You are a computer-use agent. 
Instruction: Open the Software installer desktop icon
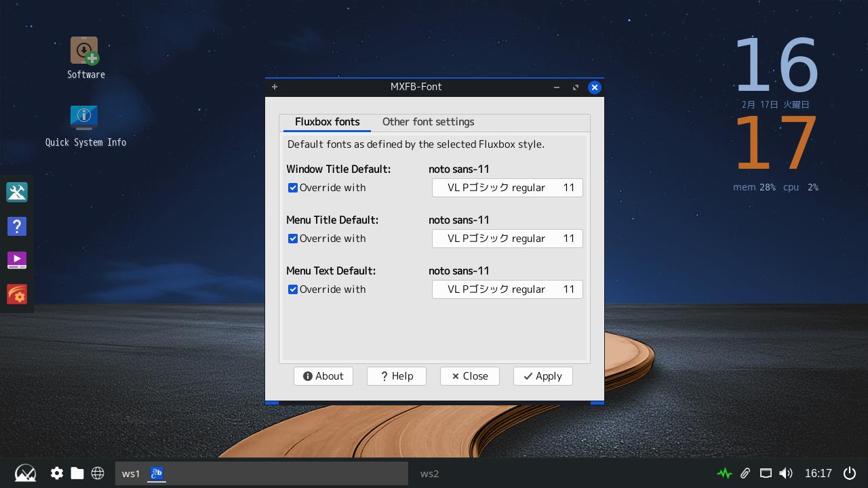85,52
